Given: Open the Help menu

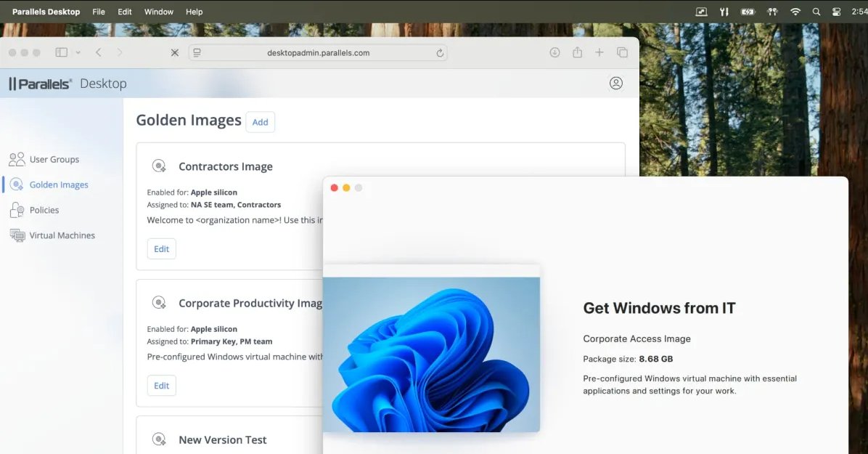Looking at the screenshot, I should (x=195, y=12).
